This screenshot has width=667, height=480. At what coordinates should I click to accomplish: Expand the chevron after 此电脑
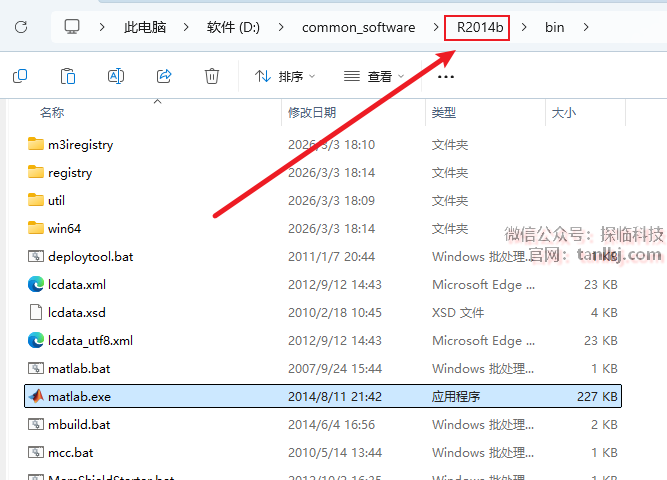pyautogui.click(x=186, y=27)
